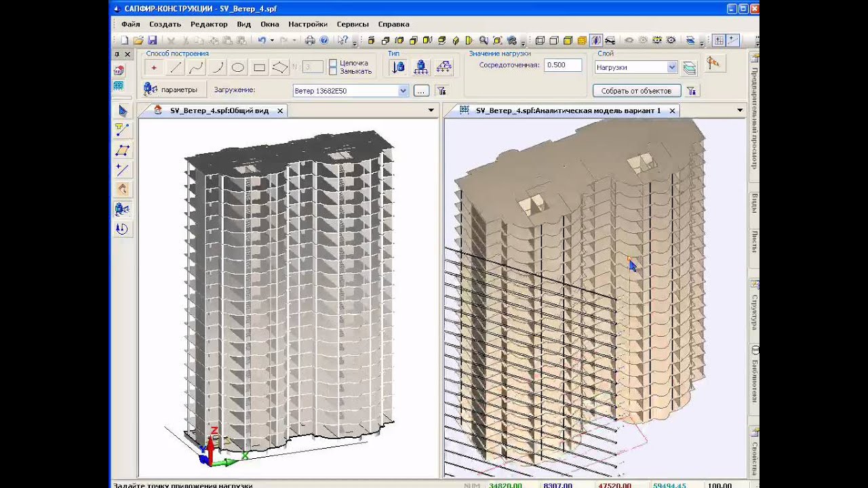
Task: Click the print toolbar icon
Action: point(310,41)
